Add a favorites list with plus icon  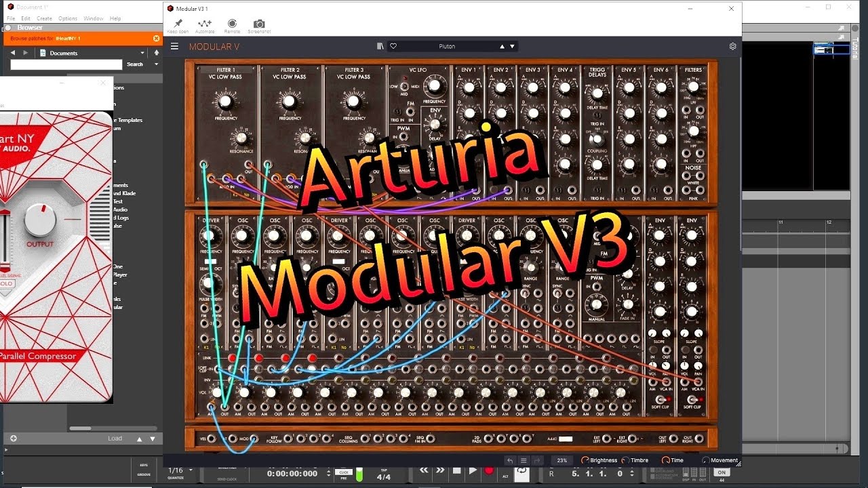pos(13,439)
